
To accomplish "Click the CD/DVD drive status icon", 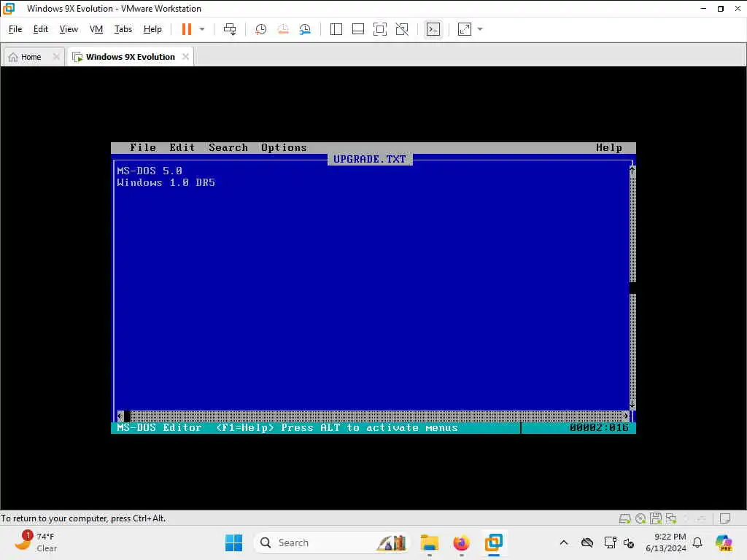I will [640, 518].
